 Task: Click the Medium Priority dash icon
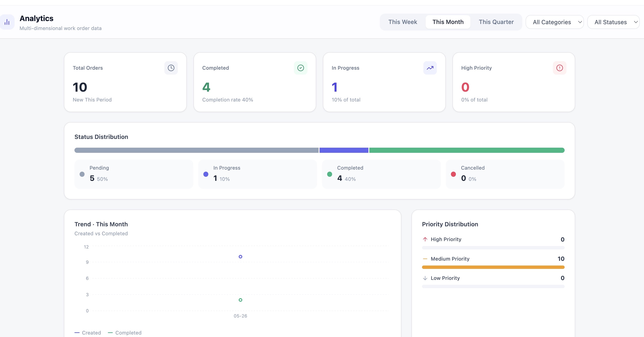pyautogui.click(x=425, y=259)
